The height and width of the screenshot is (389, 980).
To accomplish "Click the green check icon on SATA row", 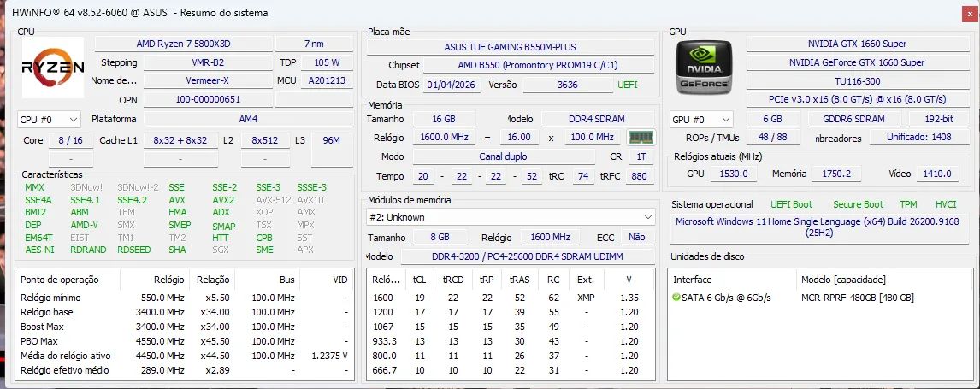I will pyautogui.click(x=676, y=298).
